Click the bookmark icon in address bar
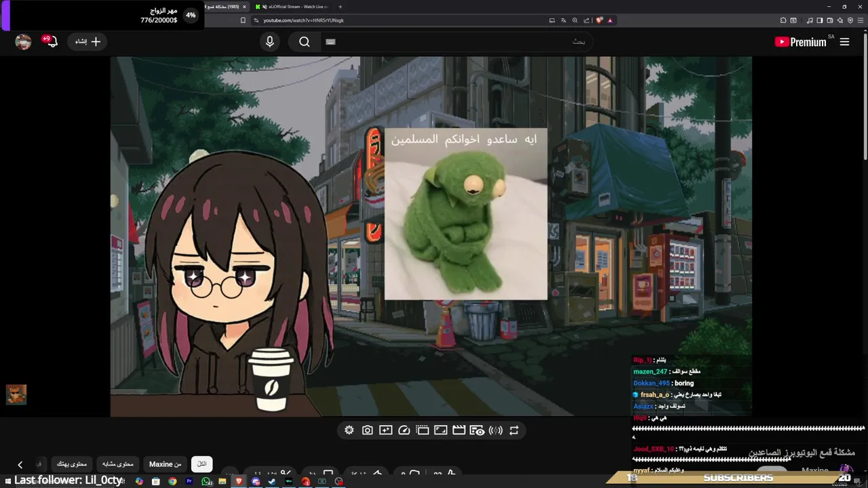 click(243, 20)
